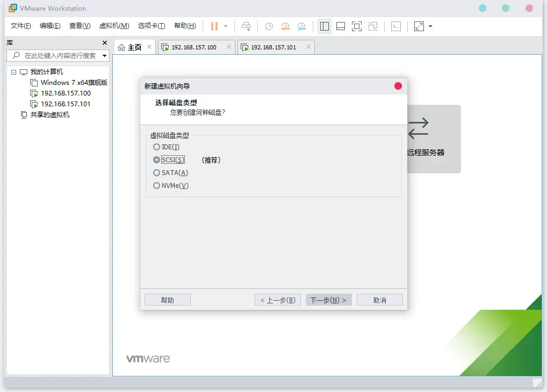This screenshot has width=547, height=392.
Task: Click the VMware Workstation logo in title bar
Action: 12,8
